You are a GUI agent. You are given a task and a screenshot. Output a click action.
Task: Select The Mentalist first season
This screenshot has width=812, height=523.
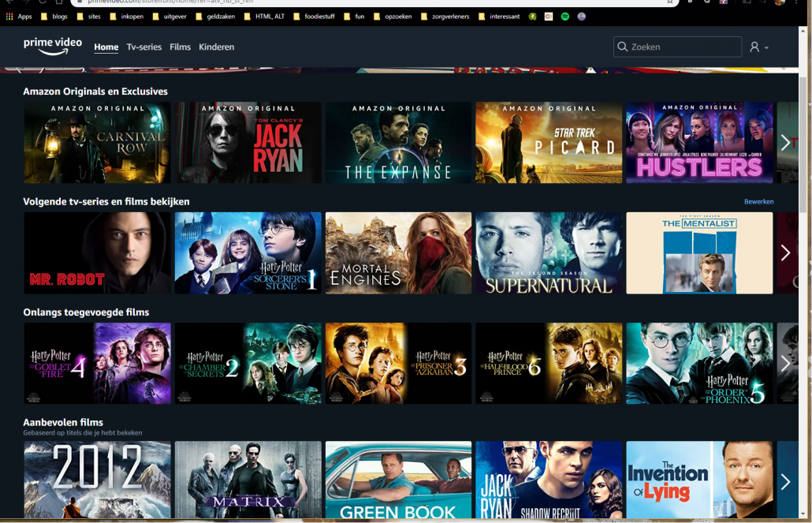699,253
